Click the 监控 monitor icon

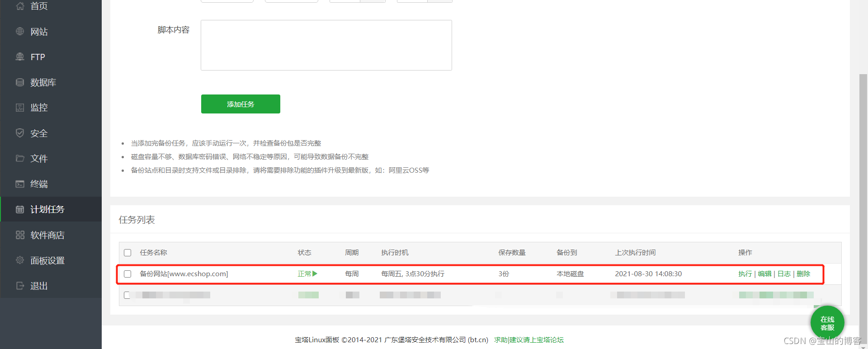[x=20, y=108]
